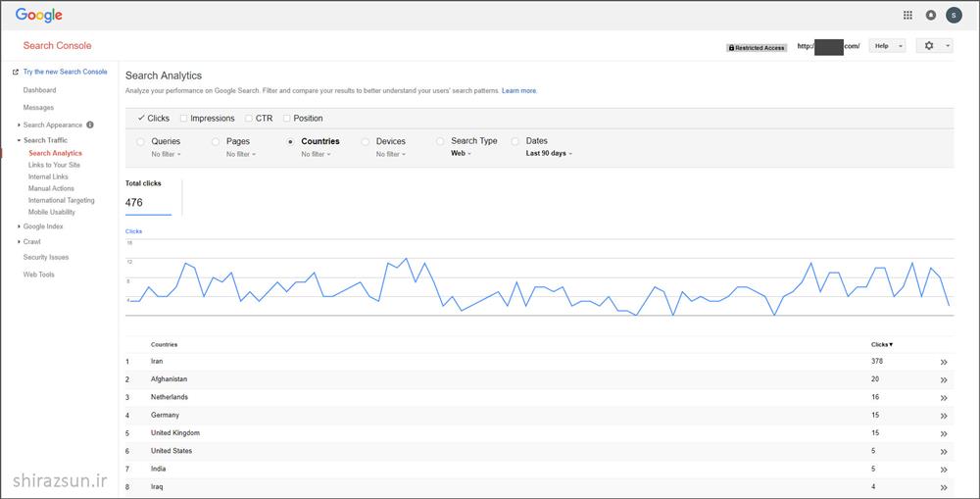Open the Last 90 days dropdown
Viewport: 980px width, 499px height.
click(550, 153)
